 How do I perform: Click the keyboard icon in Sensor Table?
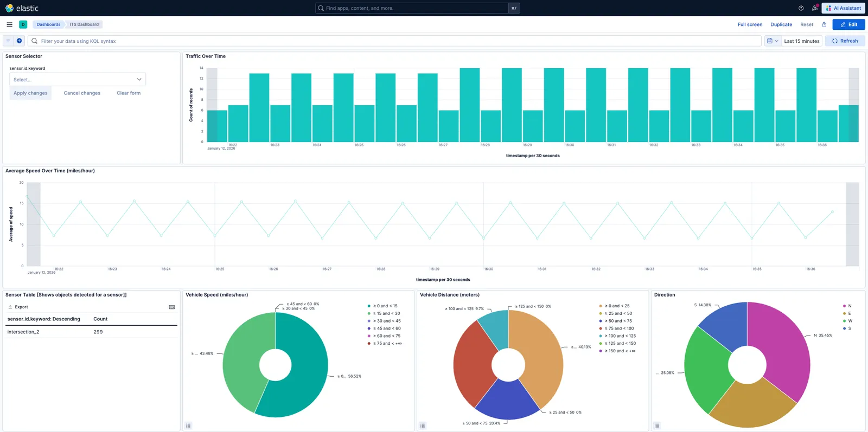pos(172,307)
